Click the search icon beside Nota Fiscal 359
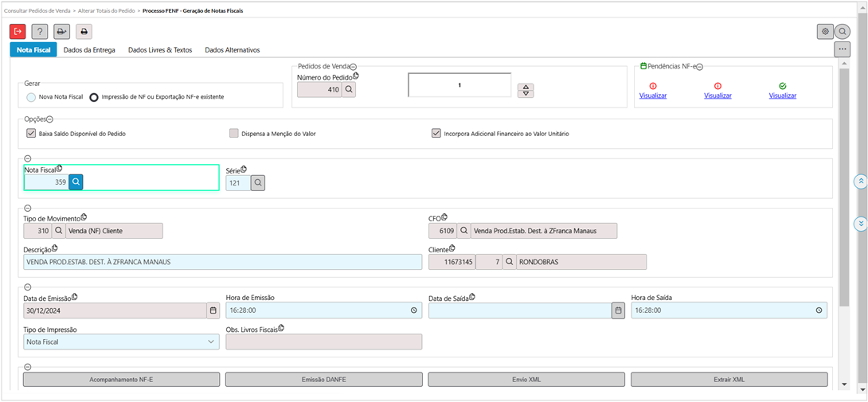The width and height of the screenshot is (868, 402). [76, 182]
